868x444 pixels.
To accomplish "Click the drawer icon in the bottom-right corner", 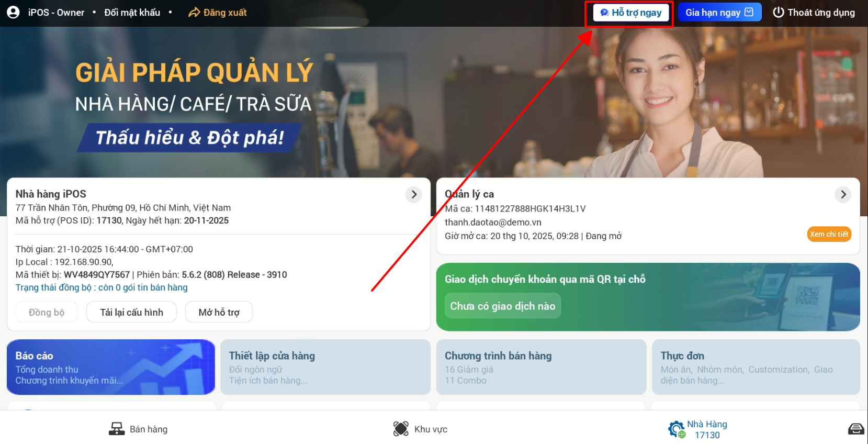I will pos(856,429).
